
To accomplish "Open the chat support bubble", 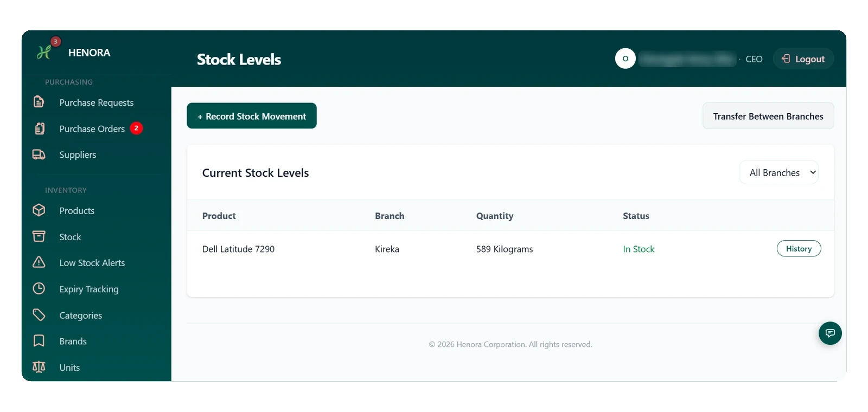I will 830,333.
